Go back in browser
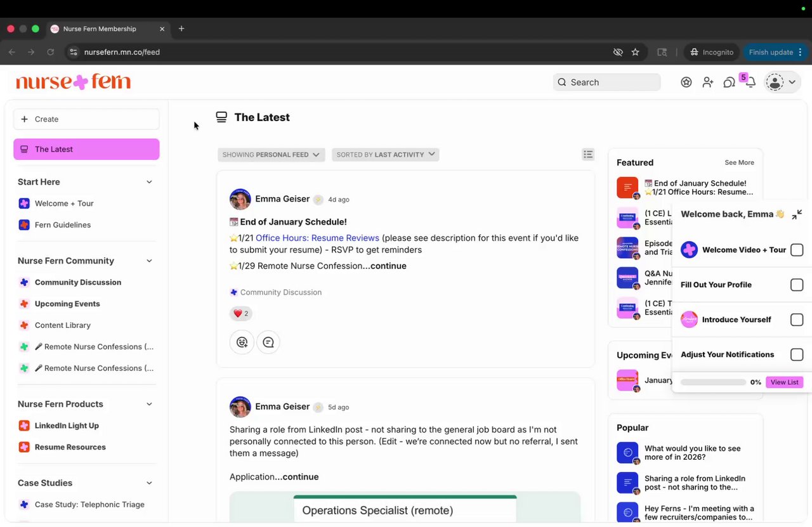This screenshot has width=812, height=527. click(11, 52)
